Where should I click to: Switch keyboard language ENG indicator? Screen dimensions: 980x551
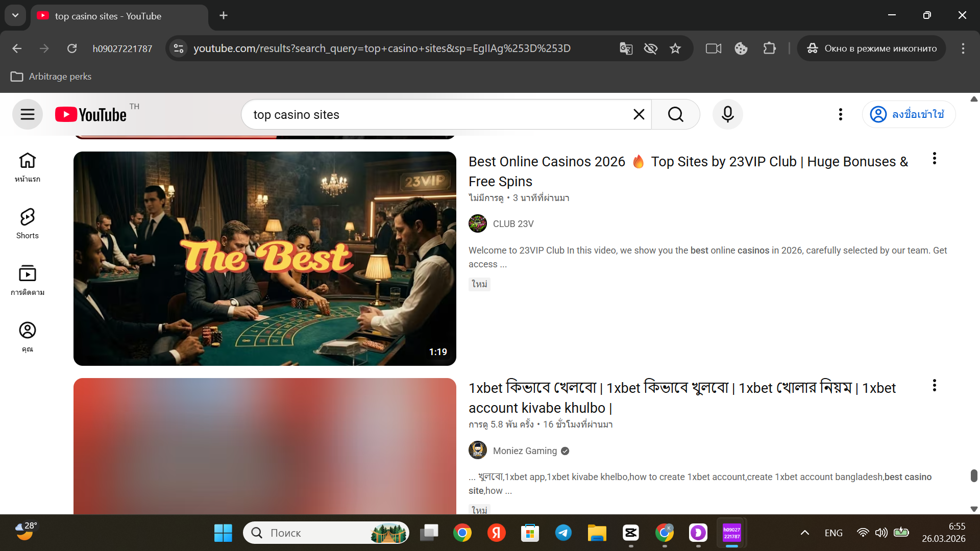(x=834, y=533)
